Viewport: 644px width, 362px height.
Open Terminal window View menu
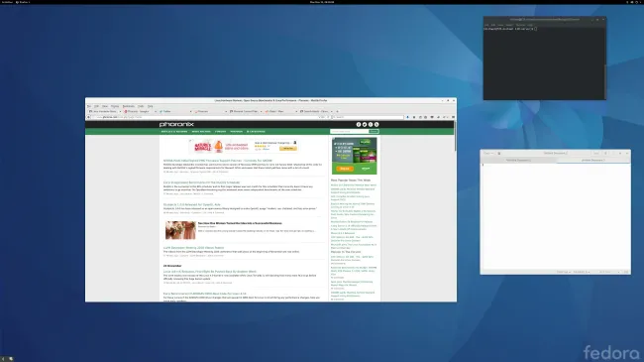tap(500, 25)
